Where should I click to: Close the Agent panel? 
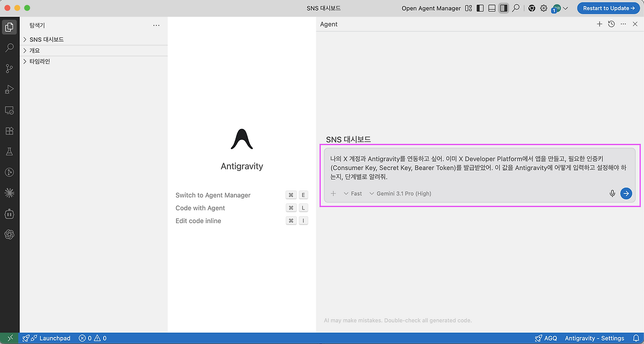coord(635,24)
